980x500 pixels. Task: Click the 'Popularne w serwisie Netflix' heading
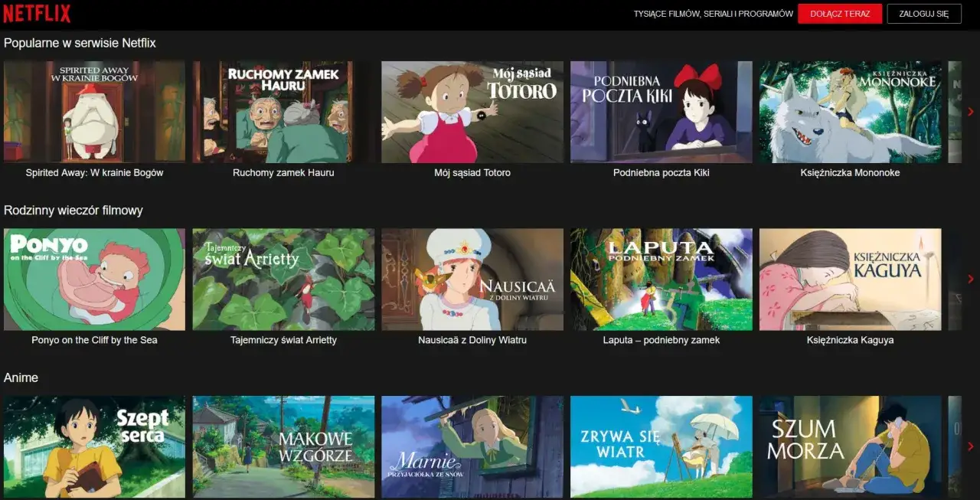coord(80,43)
